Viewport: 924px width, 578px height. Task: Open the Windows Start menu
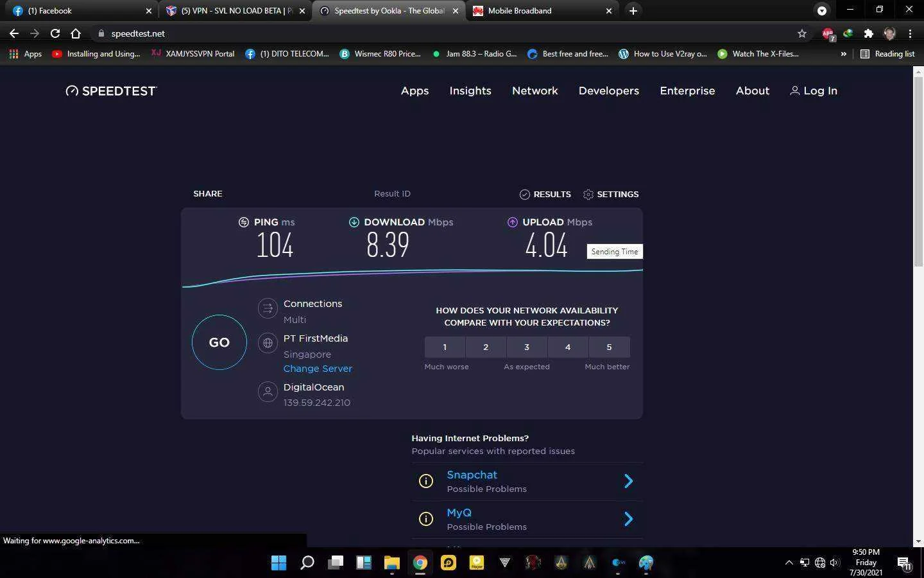(x=278, y=563)
